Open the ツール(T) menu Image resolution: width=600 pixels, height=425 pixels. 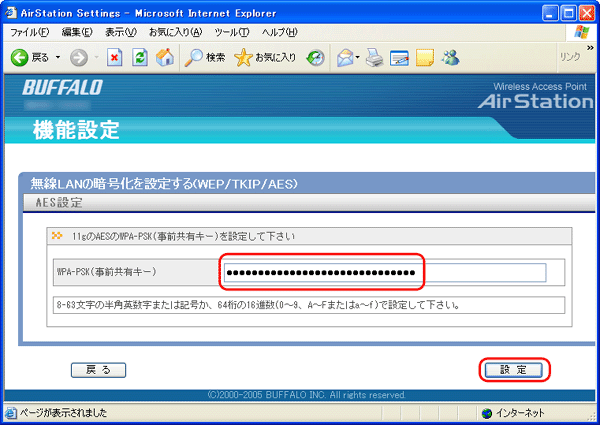coord(232,33)
